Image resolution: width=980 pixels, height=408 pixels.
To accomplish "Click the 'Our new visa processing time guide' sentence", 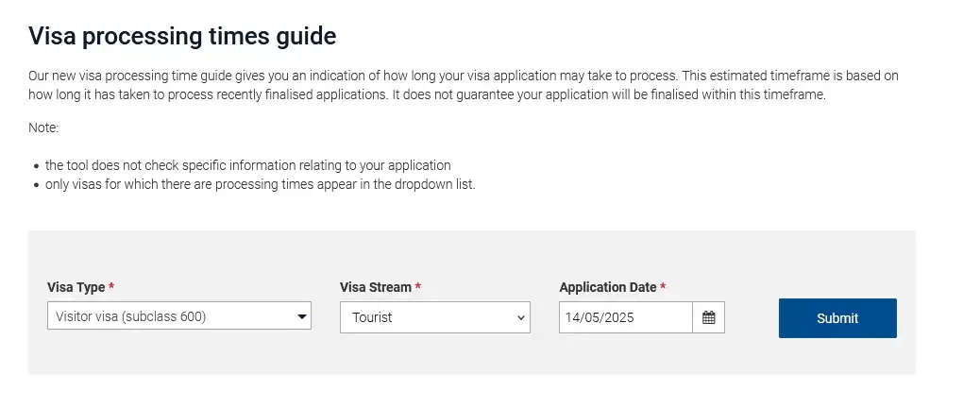I will (x=353, y=76).
